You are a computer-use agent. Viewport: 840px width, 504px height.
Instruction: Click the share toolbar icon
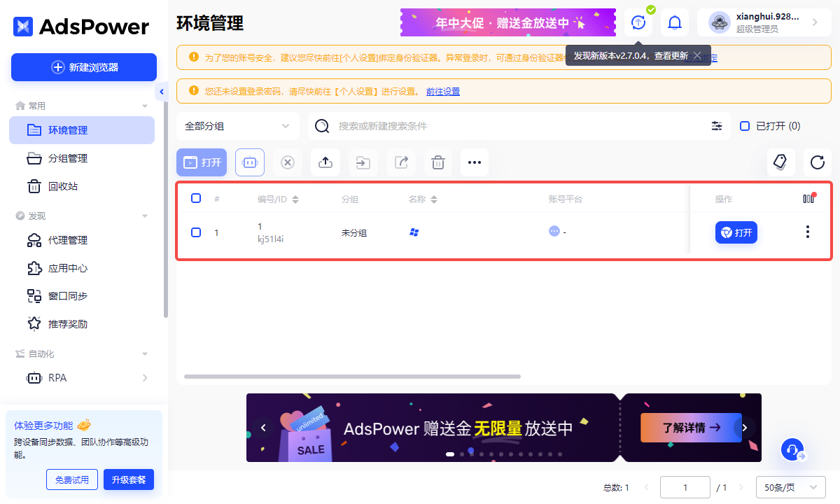[x=400, y=162]
